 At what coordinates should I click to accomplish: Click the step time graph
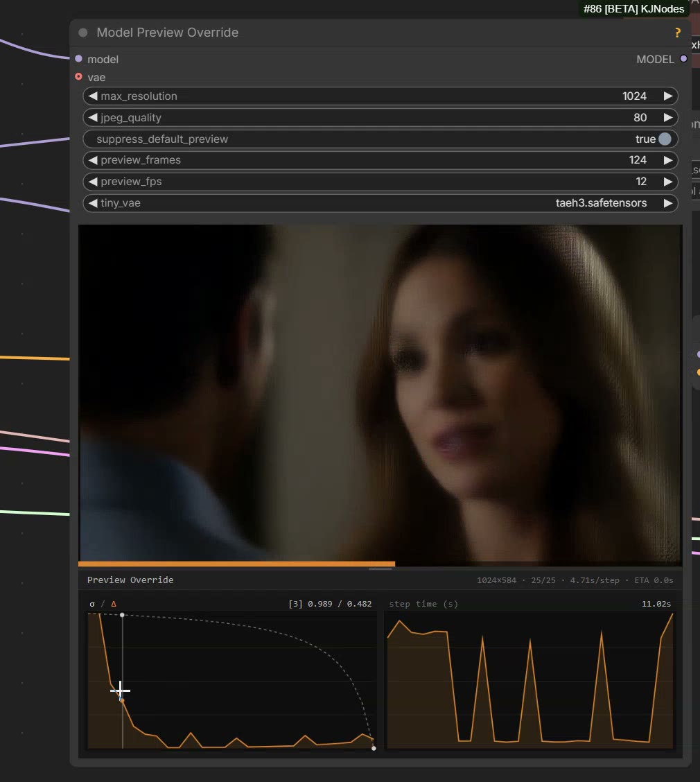click(x=530, y=681)
